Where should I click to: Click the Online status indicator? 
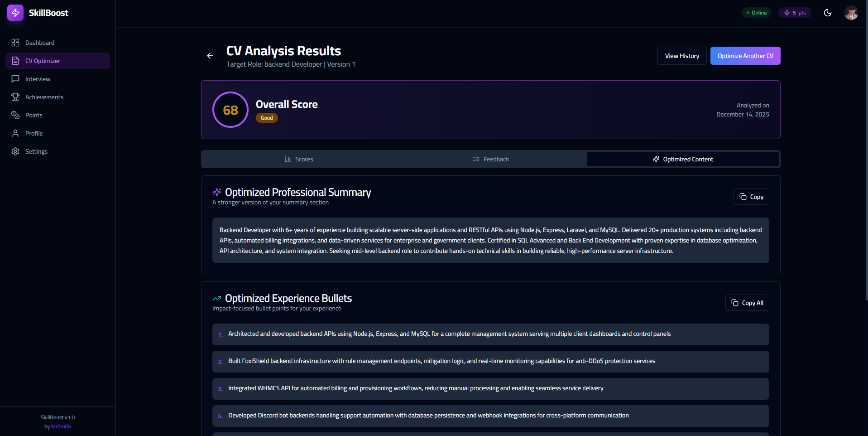[756, 12]
